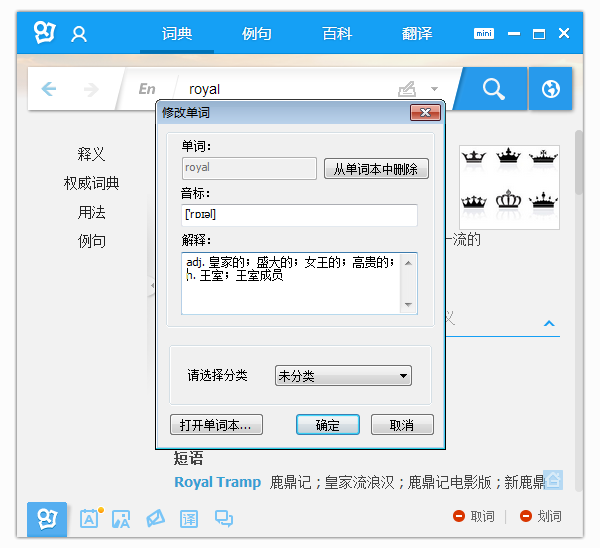
Task: Click the Youdao dictionary logo icon
Action: pyautogui.click(x=45, y=33)
